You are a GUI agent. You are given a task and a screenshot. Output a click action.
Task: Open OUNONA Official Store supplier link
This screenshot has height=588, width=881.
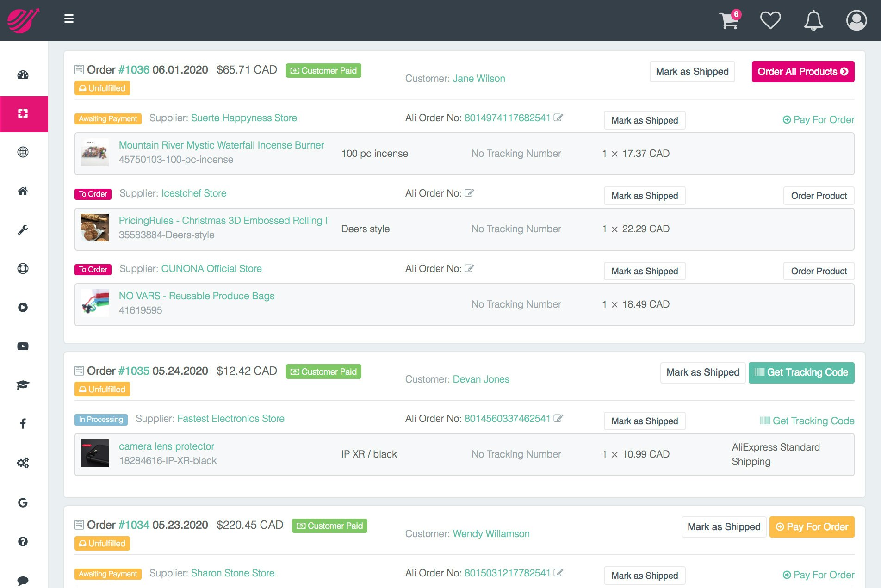[x=211, y=269]
